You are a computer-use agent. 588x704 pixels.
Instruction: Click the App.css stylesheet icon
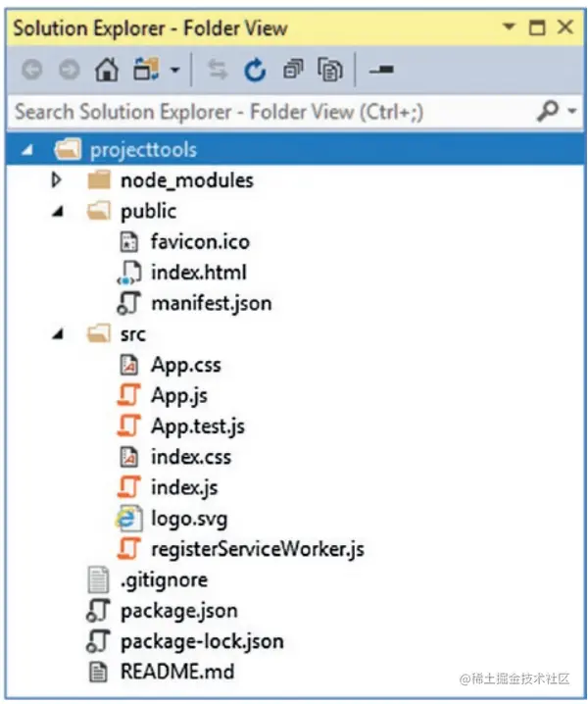pos(129,365)
